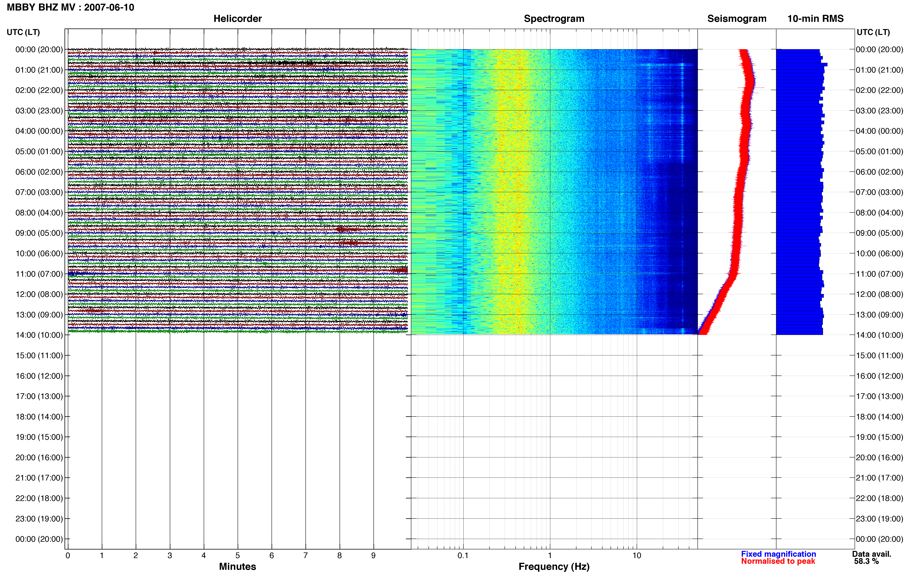Viewport: 924px width, 578px height.
Task: Click the 'Minutes' x-axis label
Action: tap(238, 566)
